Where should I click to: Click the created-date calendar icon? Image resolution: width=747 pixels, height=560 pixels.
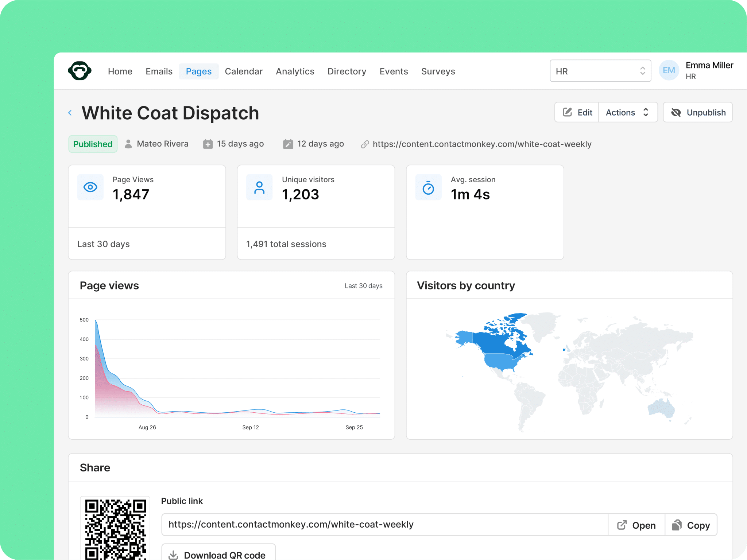click(x=208, y=144)
